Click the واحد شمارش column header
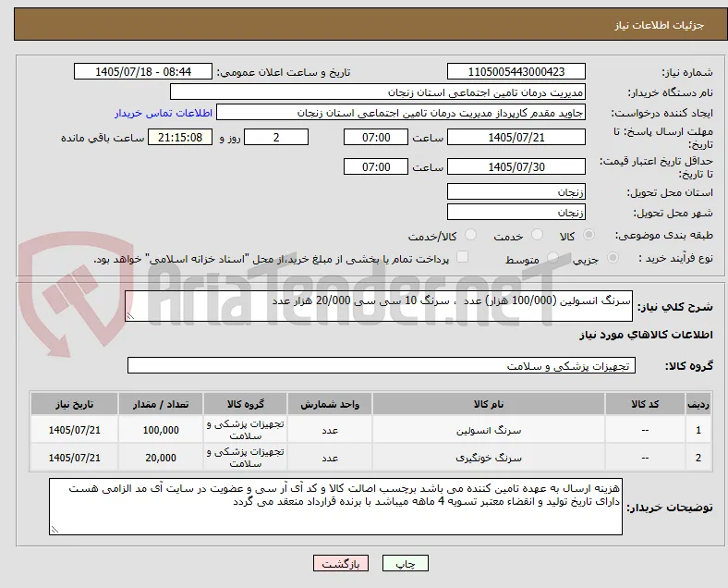The width and height of the screenshot is (728, 588). pos(330,404)
